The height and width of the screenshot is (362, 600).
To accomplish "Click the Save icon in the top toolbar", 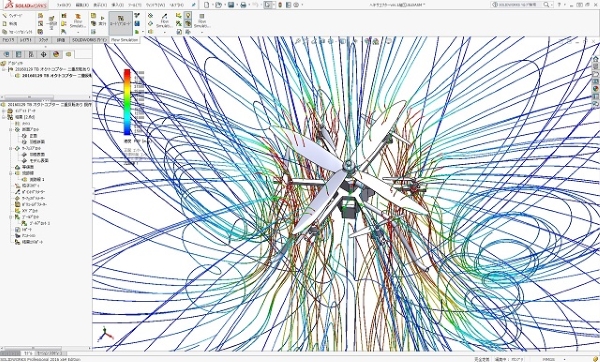I will point(231,5).
